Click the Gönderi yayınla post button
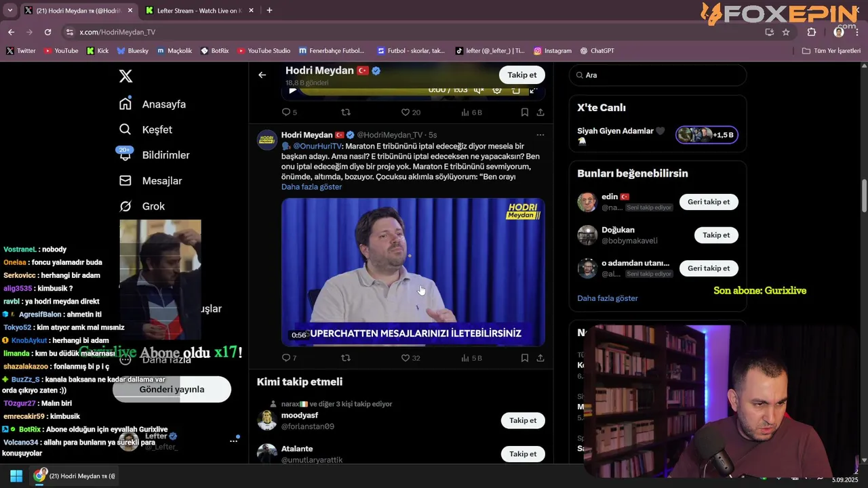This screenshot has height=488, width=868. [172, 389]
